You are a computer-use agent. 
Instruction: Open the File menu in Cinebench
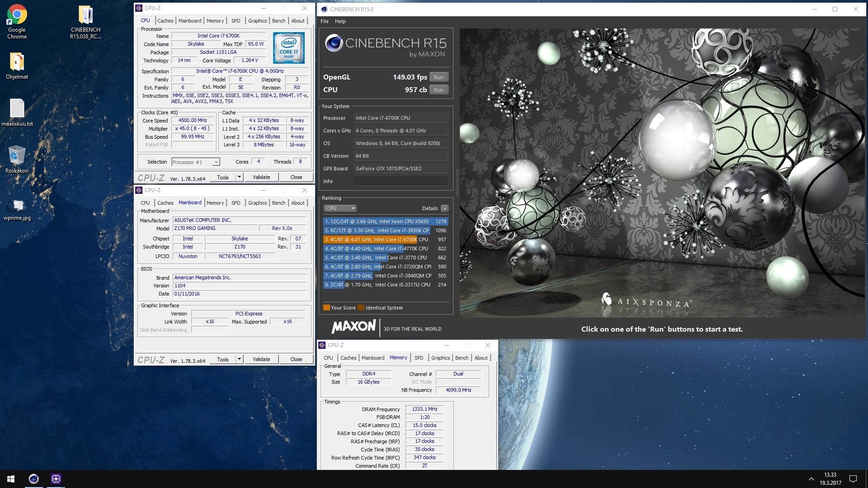325,21
